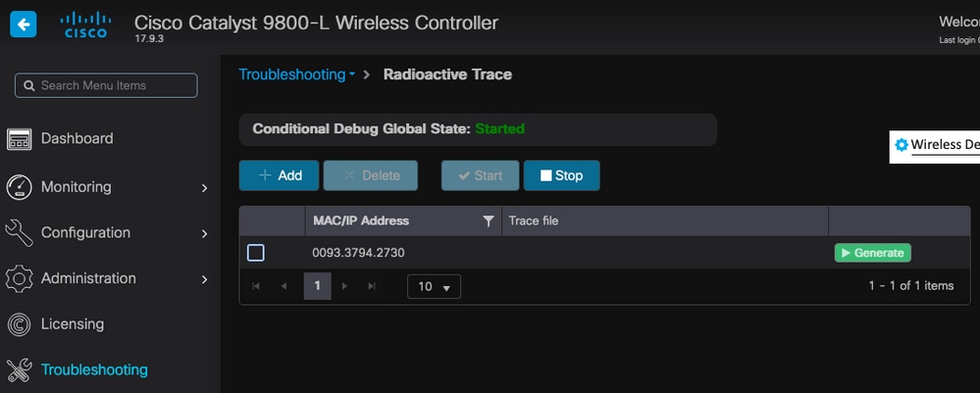Open Dashboard from the sidebar
This screenshot has width=980, height=393.
pyautogui.click(x=77, y=138)
